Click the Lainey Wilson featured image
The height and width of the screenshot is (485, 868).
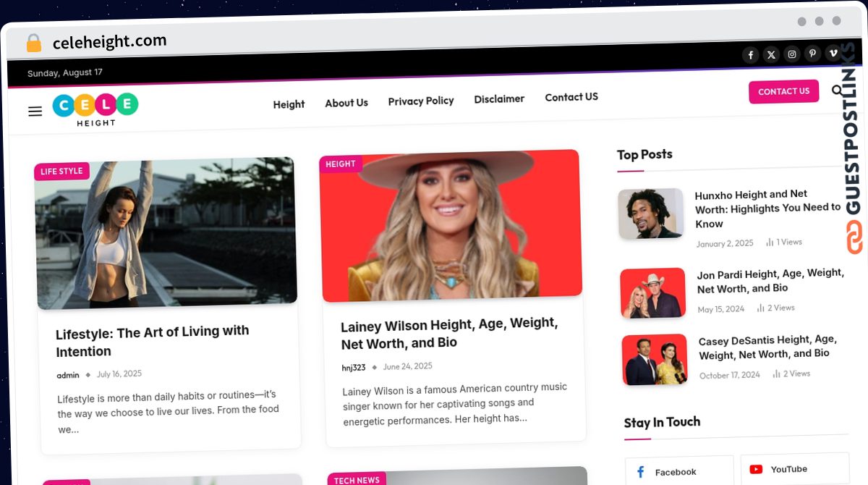point(450,224)
